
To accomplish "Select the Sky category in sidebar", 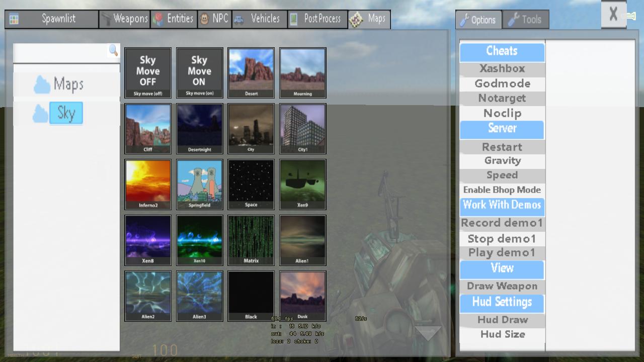I will pos(66,113).
